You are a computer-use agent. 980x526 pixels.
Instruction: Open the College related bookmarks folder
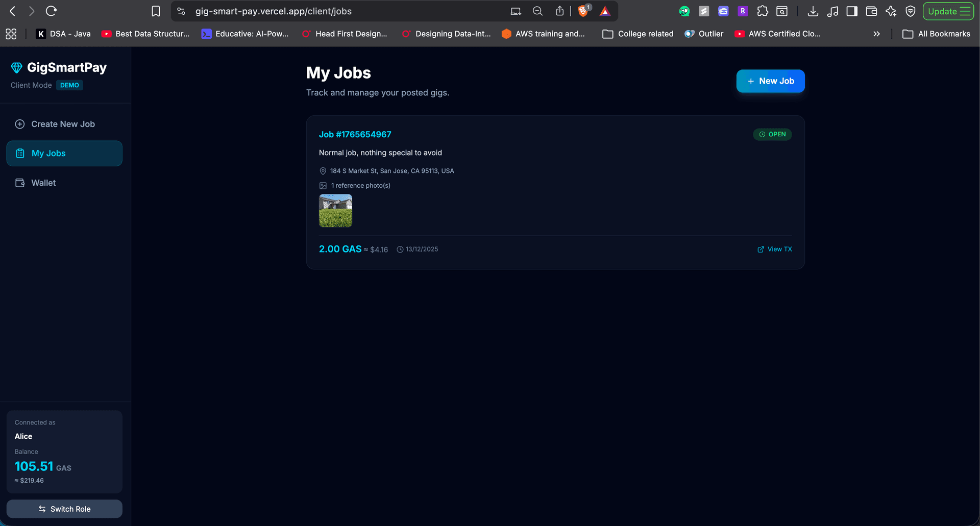tap(638, 34)
